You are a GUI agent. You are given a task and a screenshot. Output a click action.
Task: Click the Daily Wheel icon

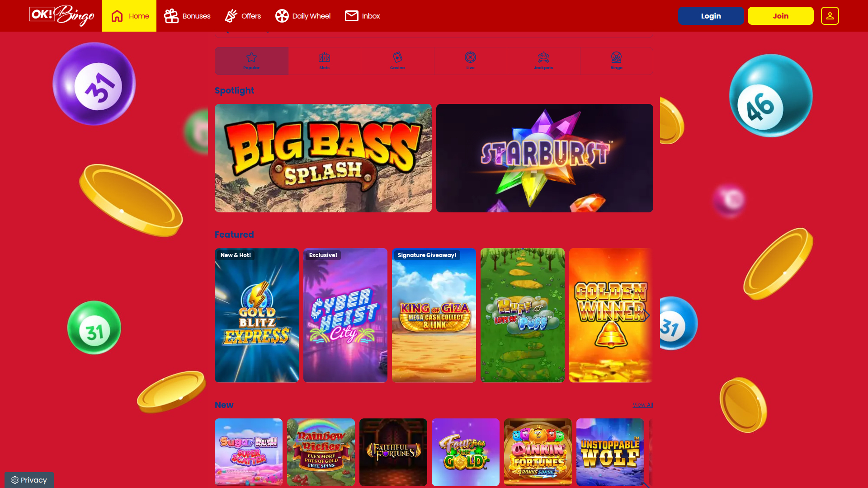(282, 15)
